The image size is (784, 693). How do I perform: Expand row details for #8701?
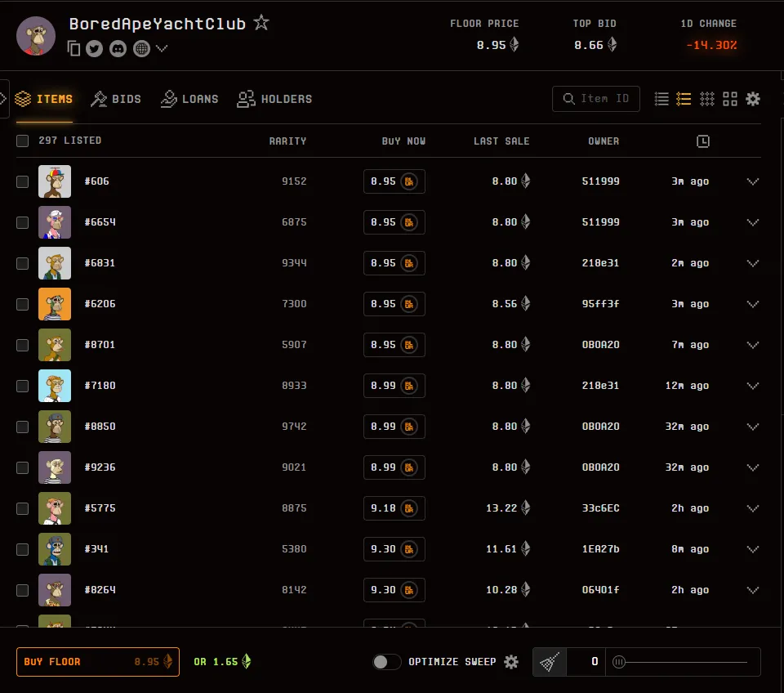tap(753, 345)
